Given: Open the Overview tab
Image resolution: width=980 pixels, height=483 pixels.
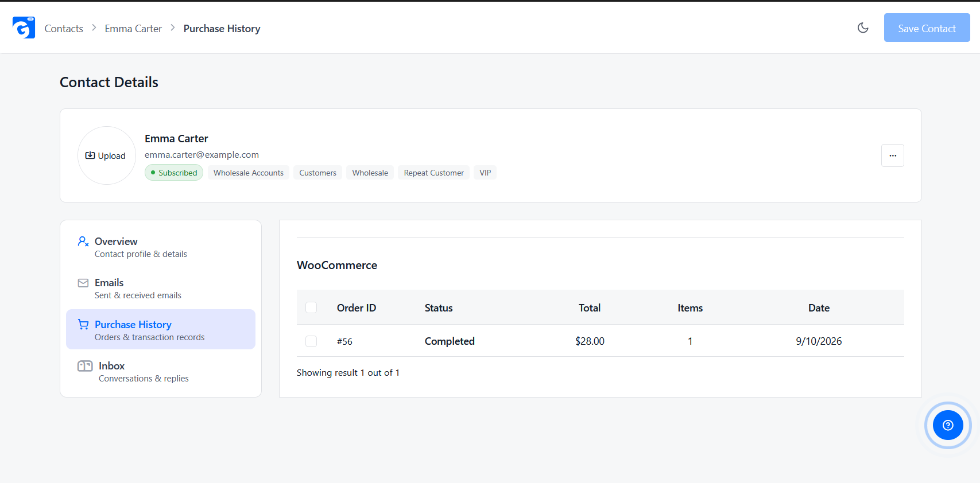Looking at the screenshot, I should (161, 247).
